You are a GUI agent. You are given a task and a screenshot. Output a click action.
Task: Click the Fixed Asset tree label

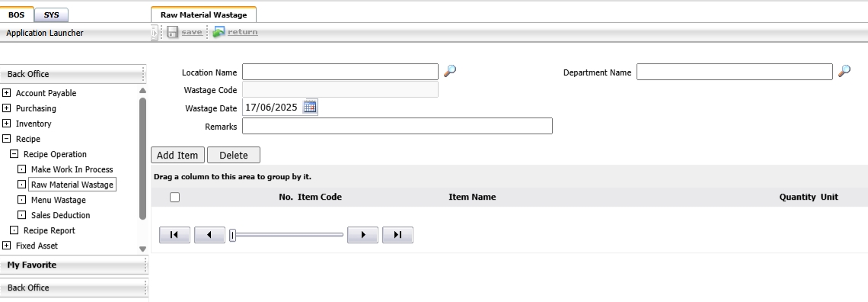click(37, 246)
